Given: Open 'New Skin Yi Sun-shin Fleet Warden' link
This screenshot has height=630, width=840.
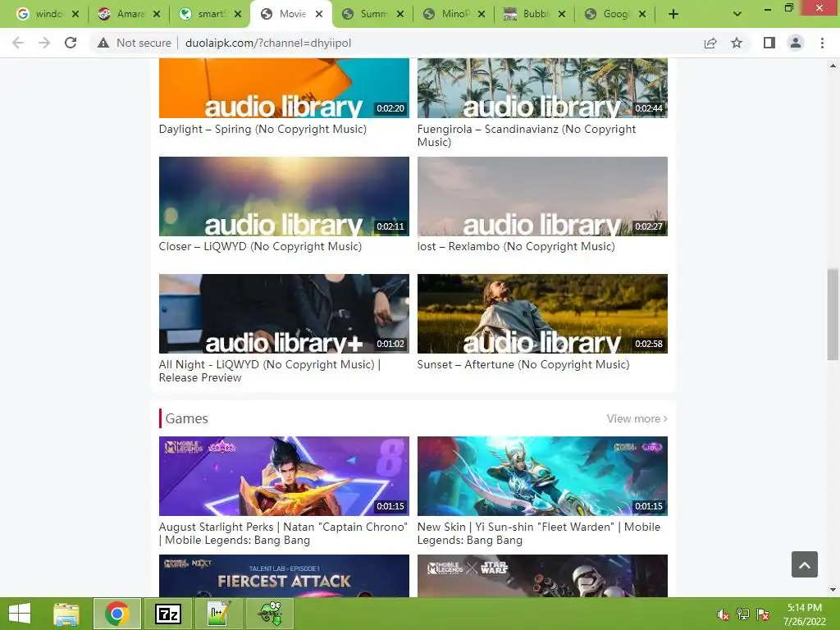Looking at the screenshot, I should pyautogui.click(x=539, y=533).
